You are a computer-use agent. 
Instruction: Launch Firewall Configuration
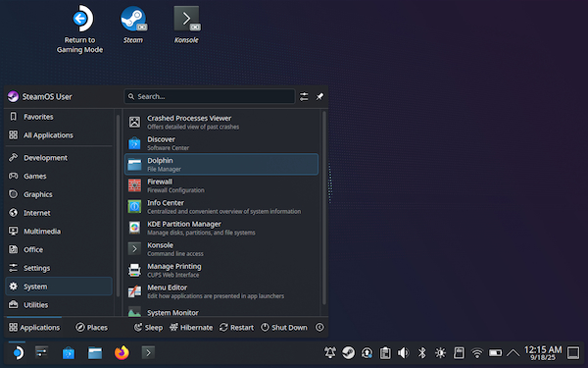[221, 185]
